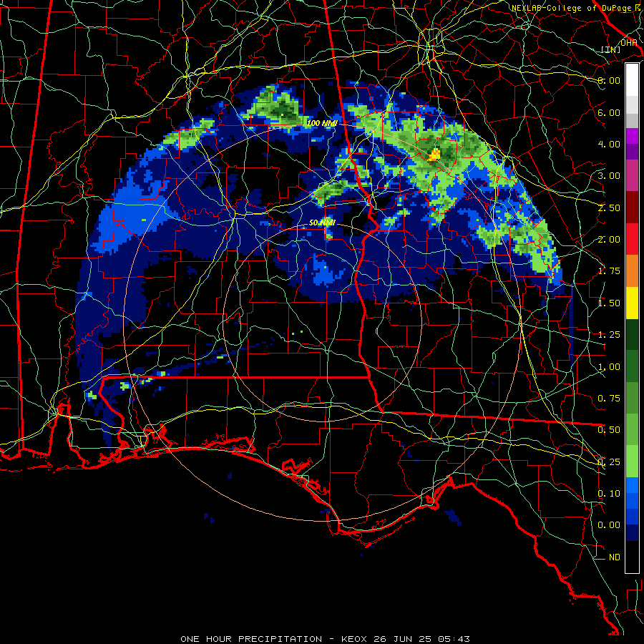Click the '1.75' legend value
The height and width of the screenshot is (644, 644).
coord(609,271)
